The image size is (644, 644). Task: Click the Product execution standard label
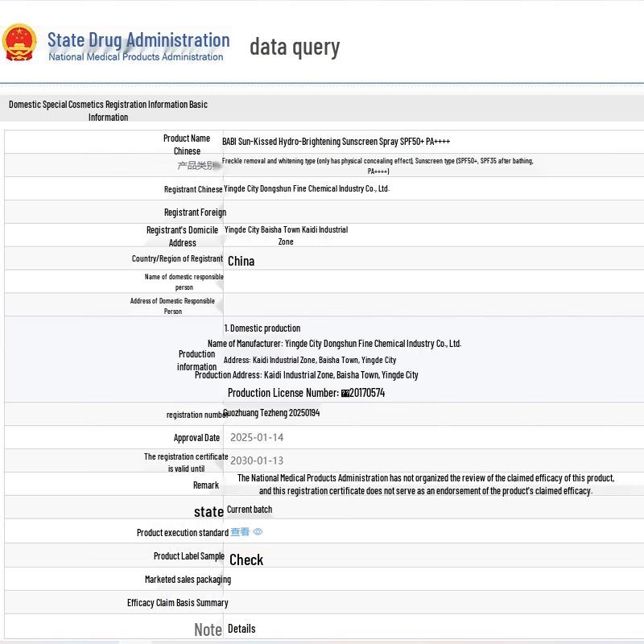[x=183, y=533]
